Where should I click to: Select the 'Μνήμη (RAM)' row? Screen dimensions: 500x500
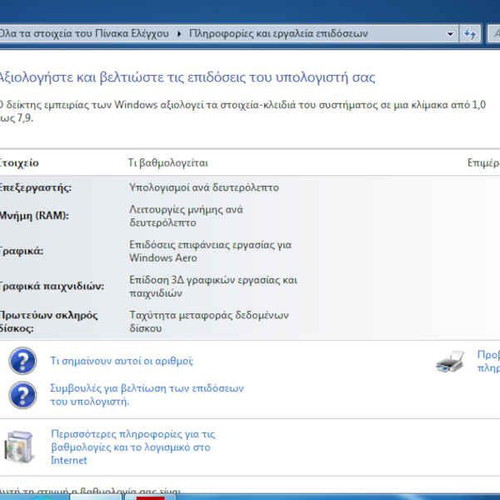point(250,216)
